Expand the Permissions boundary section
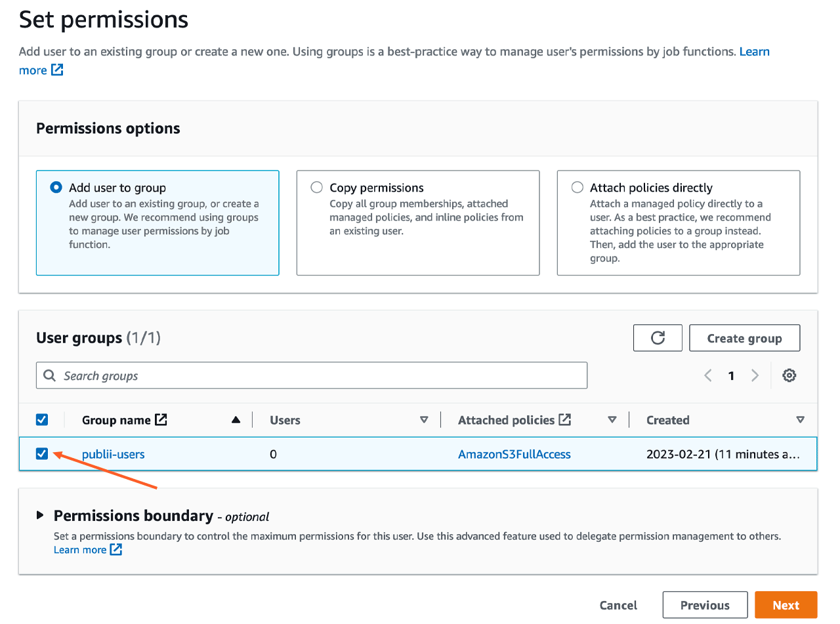 41,516
